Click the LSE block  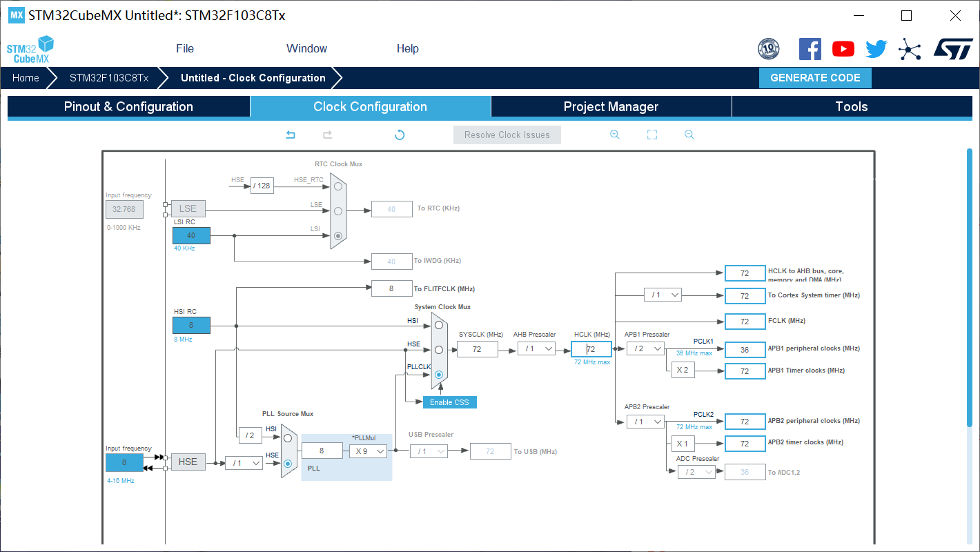pos(188,208)
